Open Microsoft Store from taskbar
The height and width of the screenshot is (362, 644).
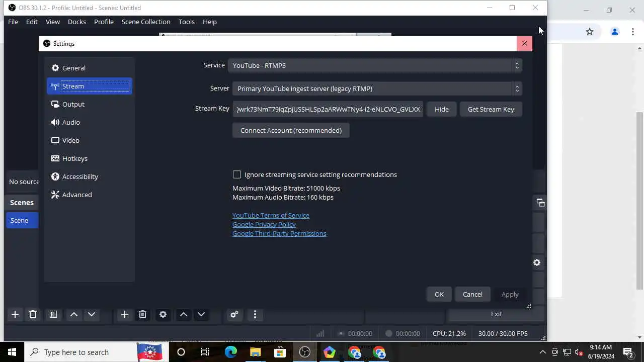[280, 352]
